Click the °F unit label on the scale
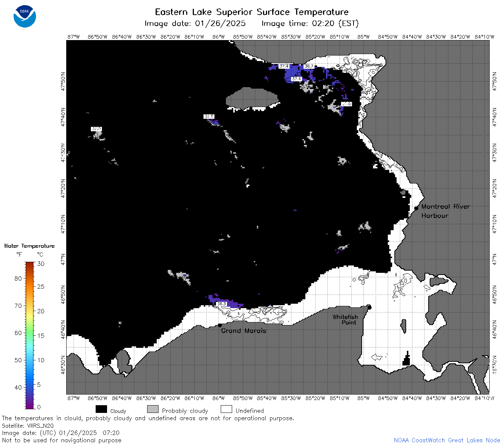This screenshot has height=446, width=504. [19, 254]
